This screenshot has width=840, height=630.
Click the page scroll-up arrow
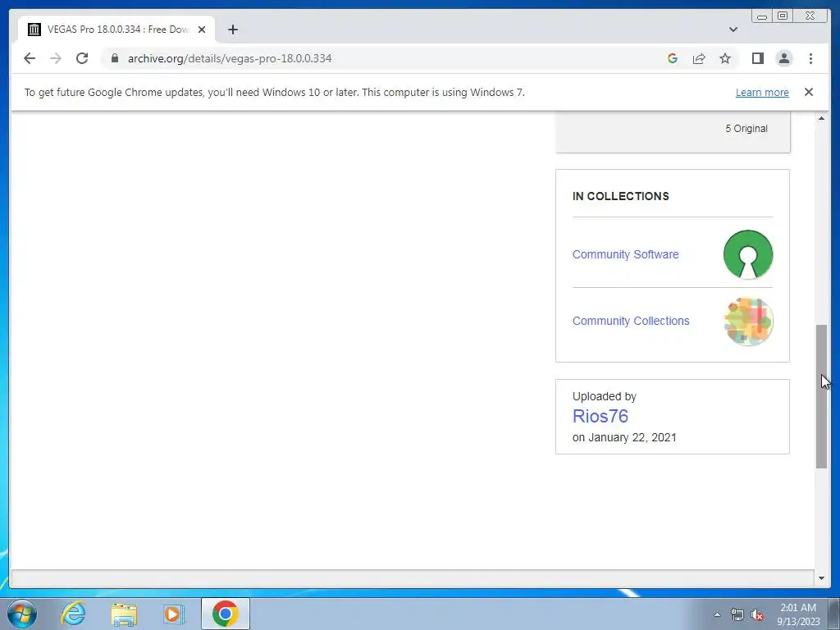(x=821, y=118)
